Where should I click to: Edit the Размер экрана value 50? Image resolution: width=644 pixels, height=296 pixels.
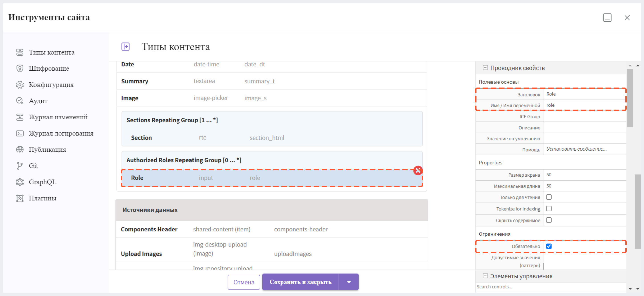[585, 175]
